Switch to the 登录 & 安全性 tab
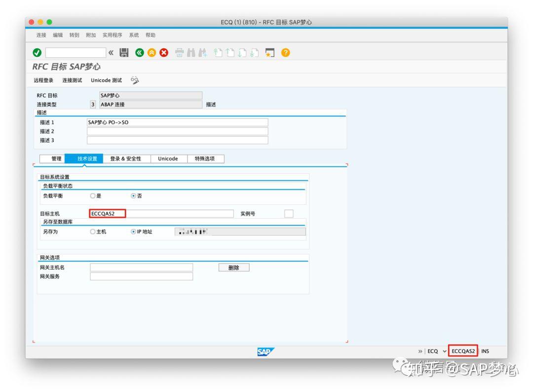This screenshot has width=533, height=392. click(127, 159)
